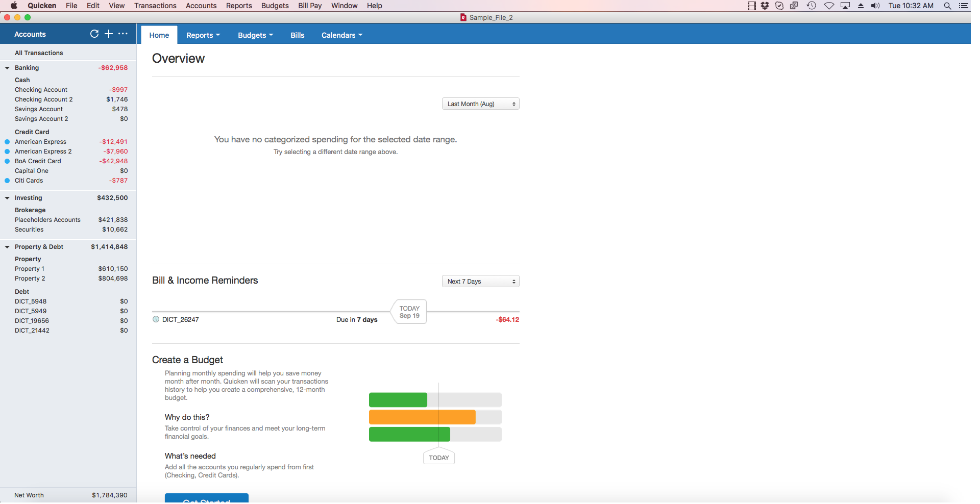Open the three-dots sidebar options menu

(x=123, y=34)
